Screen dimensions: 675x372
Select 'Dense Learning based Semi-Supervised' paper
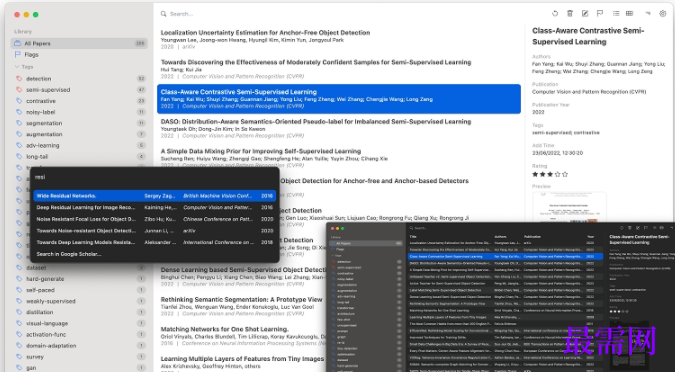click(x=244, y=276)
